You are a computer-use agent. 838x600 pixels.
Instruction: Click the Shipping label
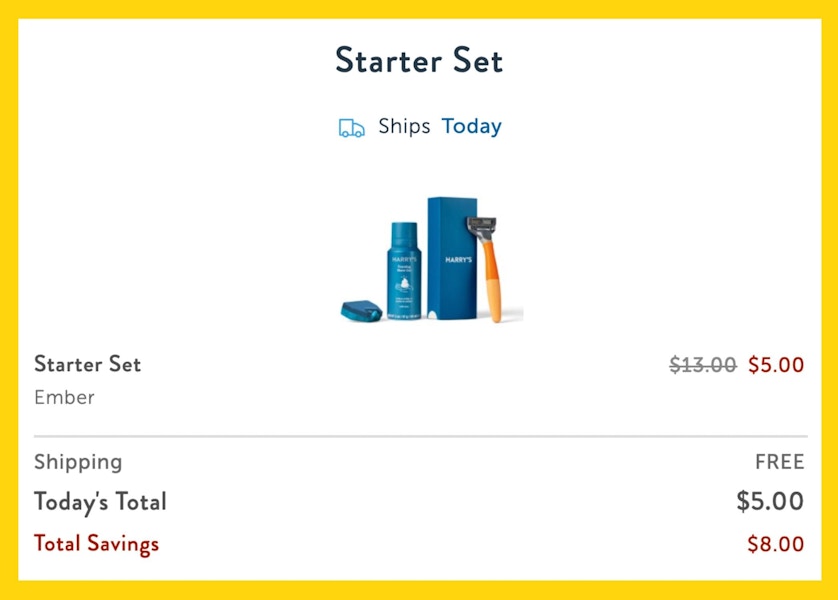coord(78,462)
